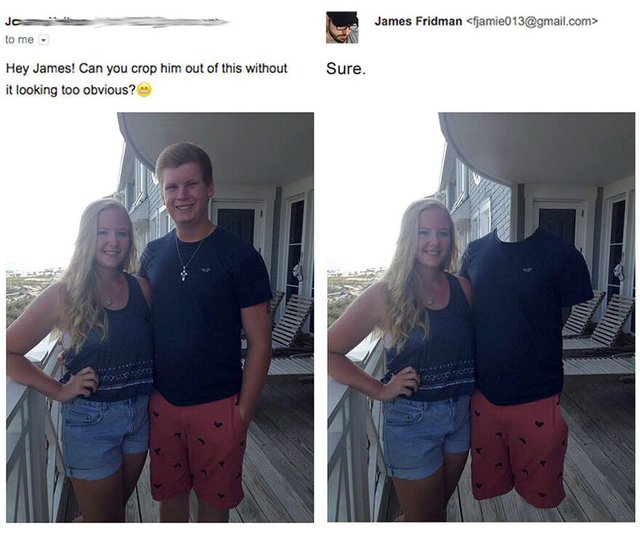Viewport: 640px width, 534px height.
Task: Click the "Sure." reply text
Action: [346, 69]
